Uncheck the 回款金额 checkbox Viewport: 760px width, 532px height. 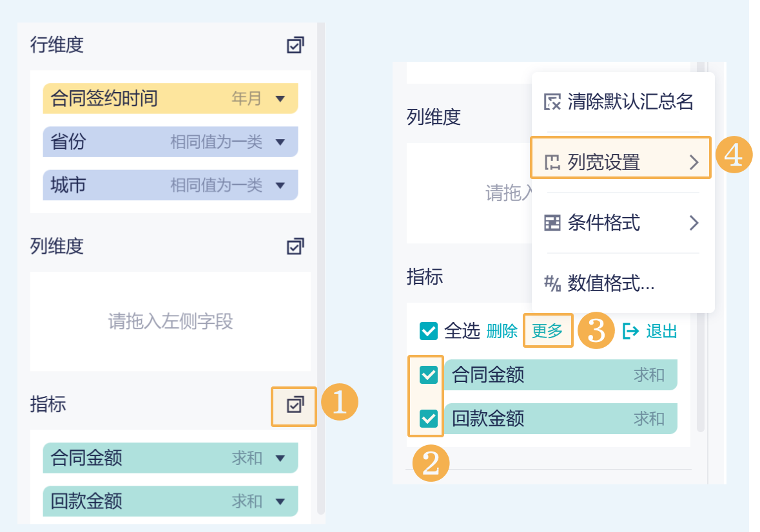[428, 419]
